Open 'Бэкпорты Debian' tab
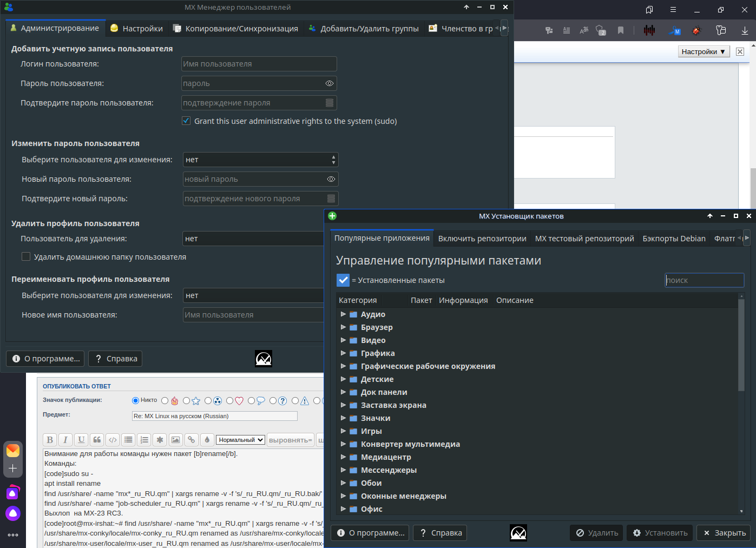Image resolution: width=756 pixels, height=548 pixels. coord(674,239)
